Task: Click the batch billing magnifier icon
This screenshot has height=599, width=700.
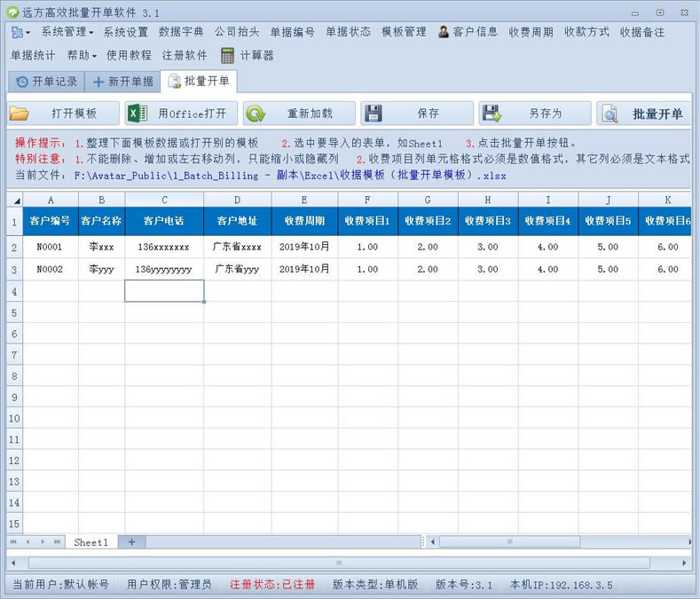Action: click(x=610, y=114)
